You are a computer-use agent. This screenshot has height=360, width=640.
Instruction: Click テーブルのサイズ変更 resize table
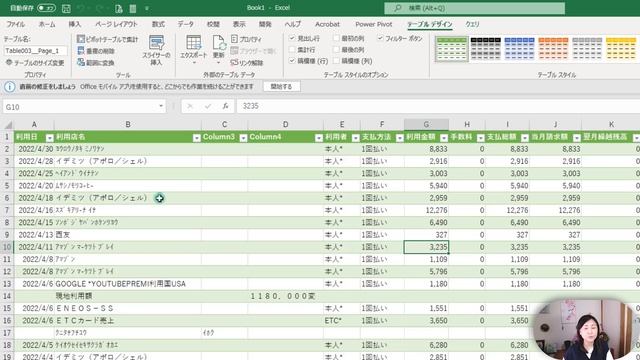pyautogui.click(x=35, y=63)
